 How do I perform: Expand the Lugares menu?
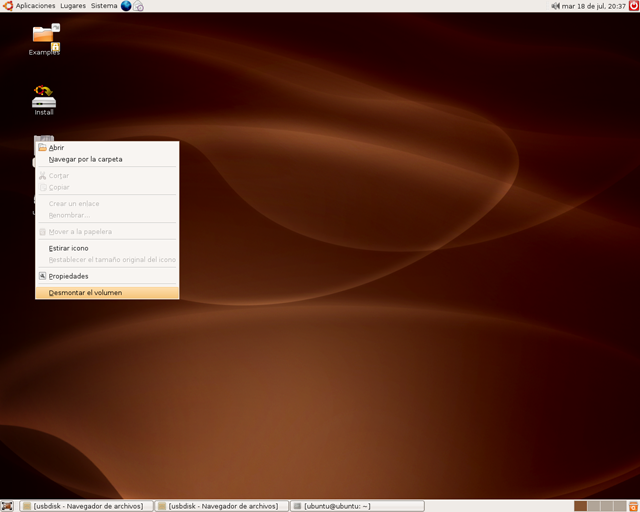[x=73, y=6]
